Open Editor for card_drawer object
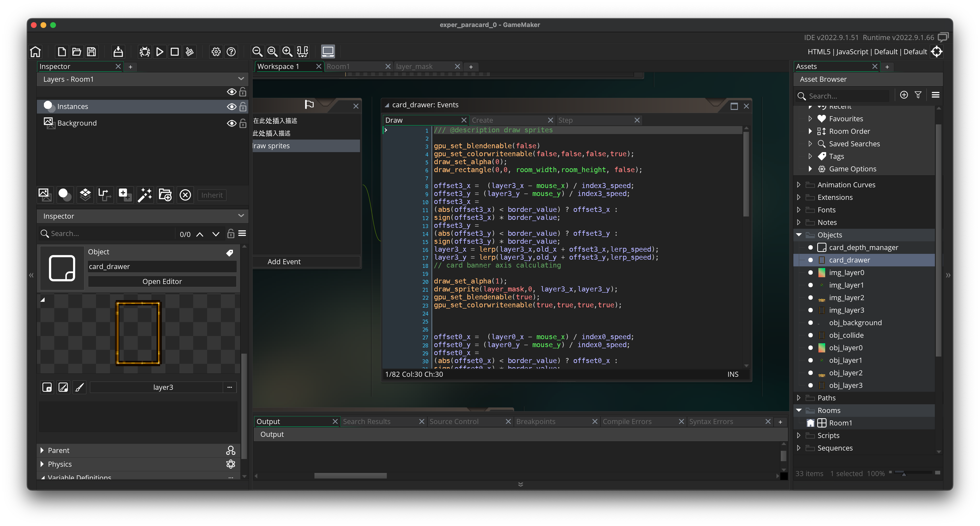 163,281
